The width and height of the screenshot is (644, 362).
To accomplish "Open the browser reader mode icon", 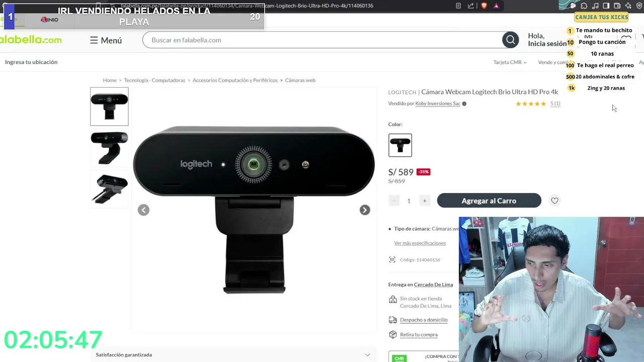I will pyautogui.click(x=458, y=6).
